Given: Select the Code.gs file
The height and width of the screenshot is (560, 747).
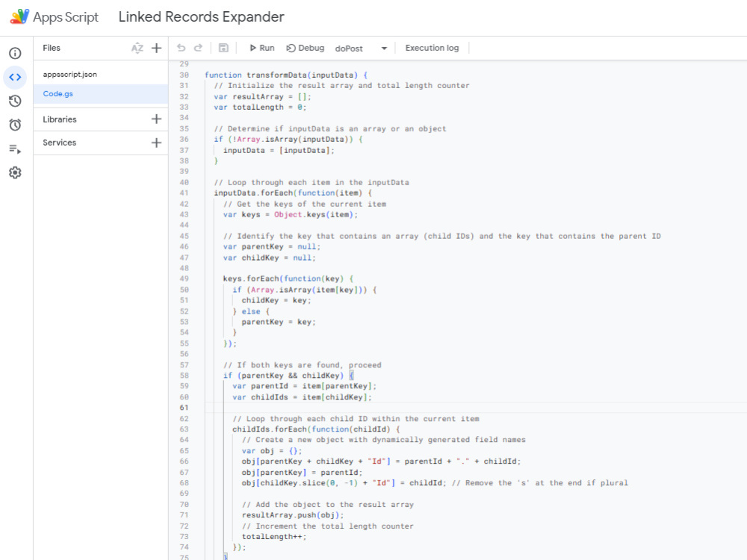Looking at the screenshot, I should (x=58, y=93).
